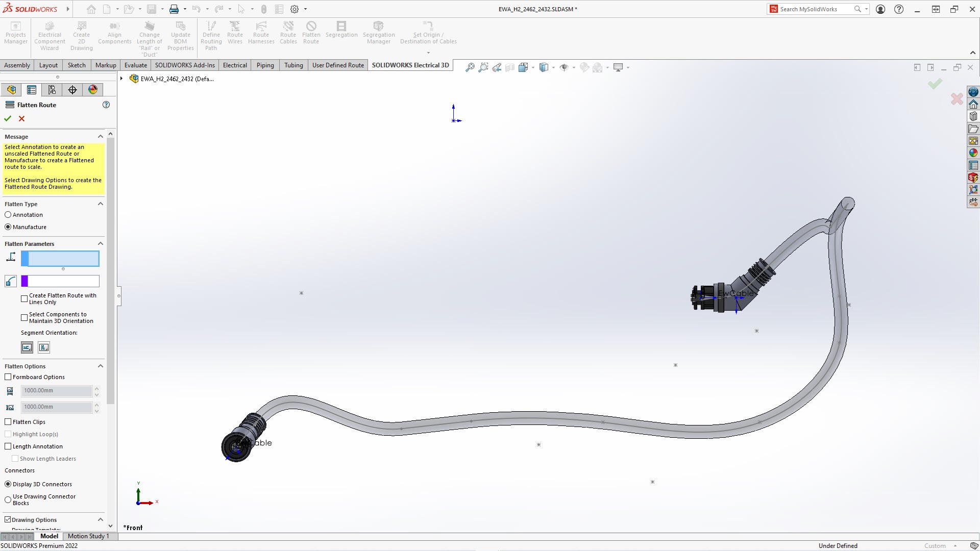The width and height of the screenshot is (980, 551).
Task: Check the Formboard Options box
Action: (8, 377)
